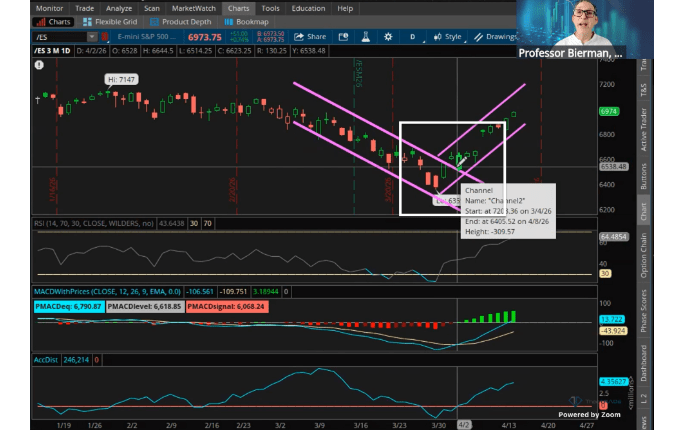Click the C: 6623.25 close value

[x=234, y=51]
